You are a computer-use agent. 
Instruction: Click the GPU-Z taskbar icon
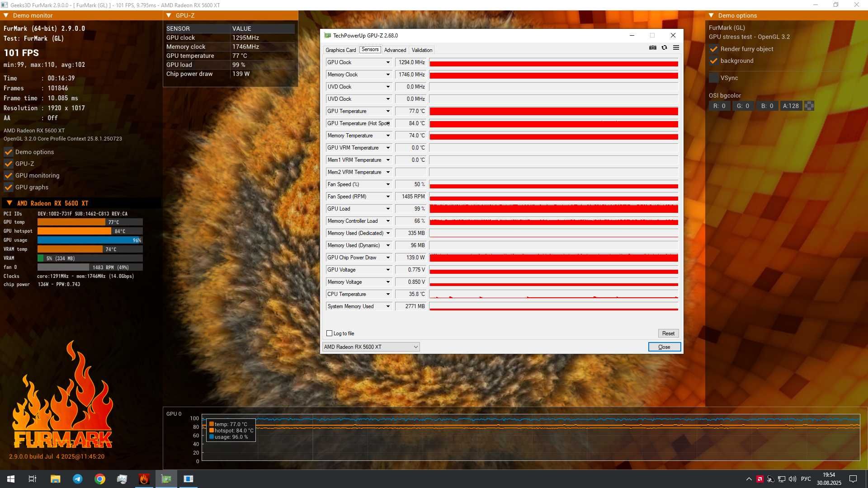pyautogui.click(x=166, y=479)
